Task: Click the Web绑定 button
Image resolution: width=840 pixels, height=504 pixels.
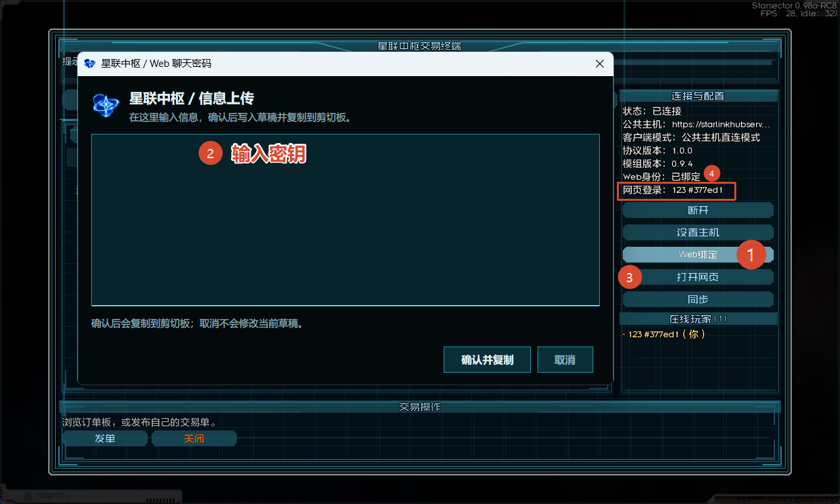Action: click(x=698, y=255)
